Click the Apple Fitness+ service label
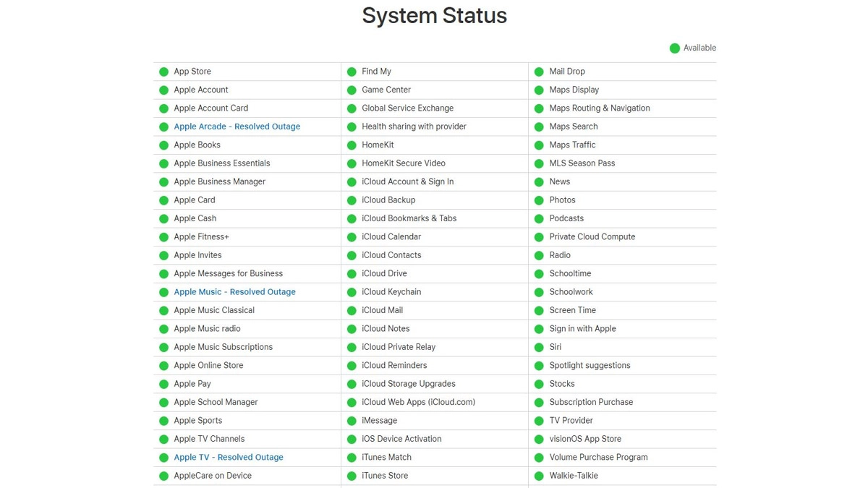Viewport: 868px width, 488px height. [201, 236]
